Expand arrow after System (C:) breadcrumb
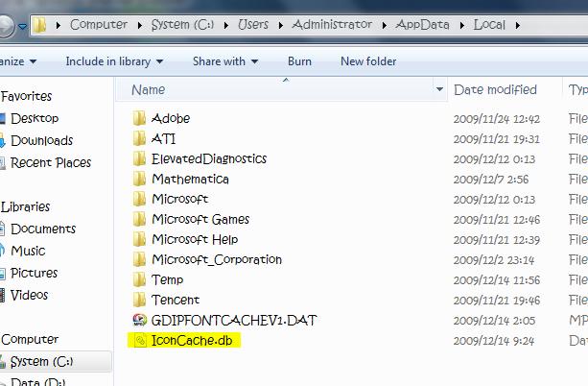 pos(226,25)
